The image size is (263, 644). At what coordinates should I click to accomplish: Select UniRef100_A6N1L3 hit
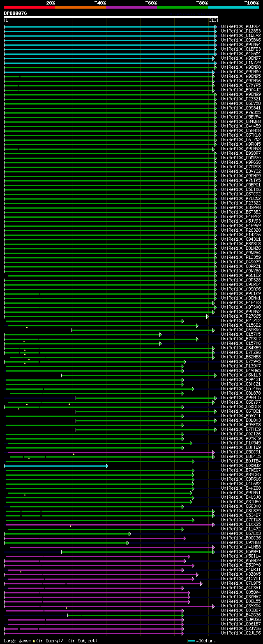point(241,375)
